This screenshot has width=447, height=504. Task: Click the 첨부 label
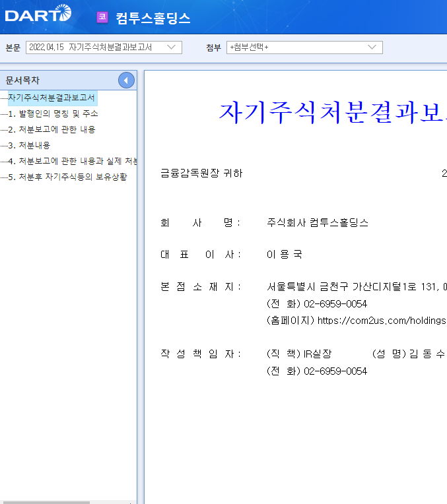[214, 48]
